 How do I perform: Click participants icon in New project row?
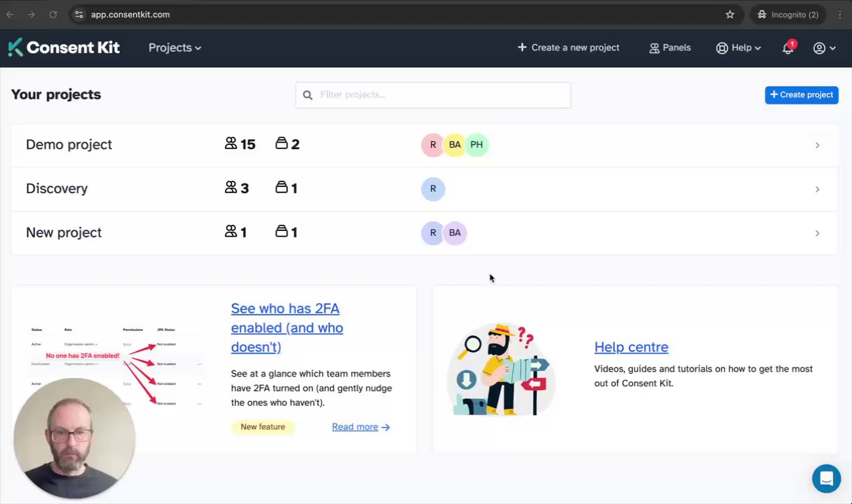[231, 231]
